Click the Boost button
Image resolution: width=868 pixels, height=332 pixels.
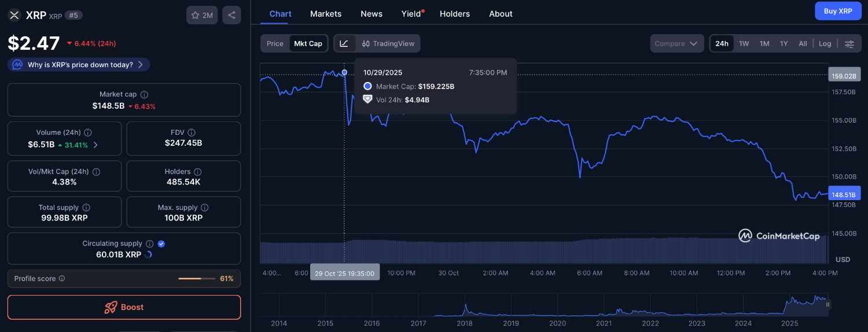coord(124,307)
